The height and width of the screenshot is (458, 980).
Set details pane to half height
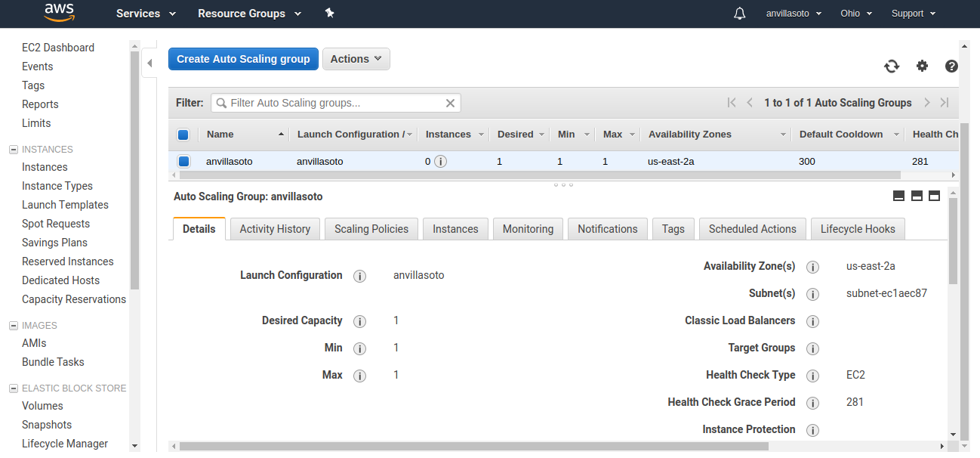pos(917,196)
